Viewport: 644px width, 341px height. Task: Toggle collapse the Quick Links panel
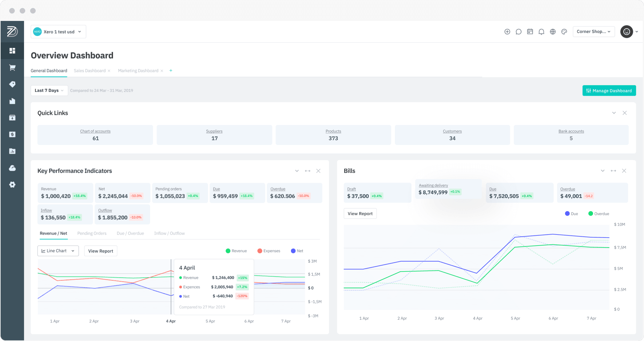point(614,113)
